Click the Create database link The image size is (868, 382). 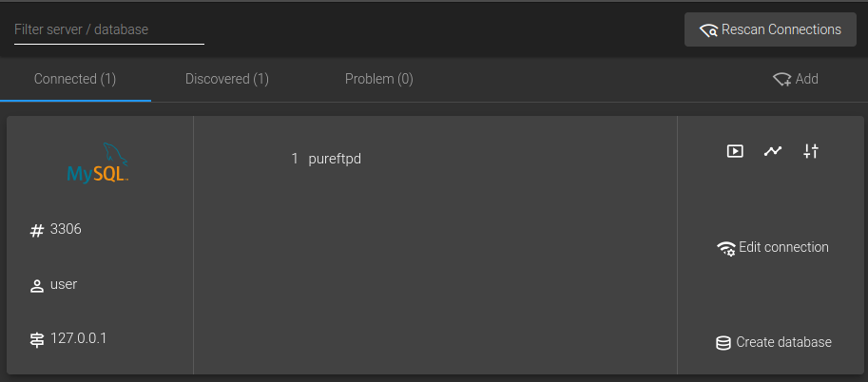[x=783, y=342]
